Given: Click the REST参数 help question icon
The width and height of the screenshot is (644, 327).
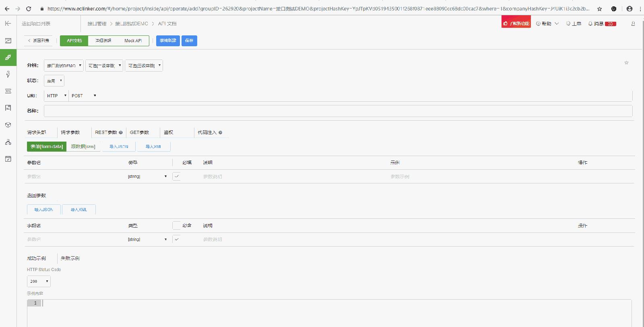Looking at the screenshot, I should click(120, 132).
